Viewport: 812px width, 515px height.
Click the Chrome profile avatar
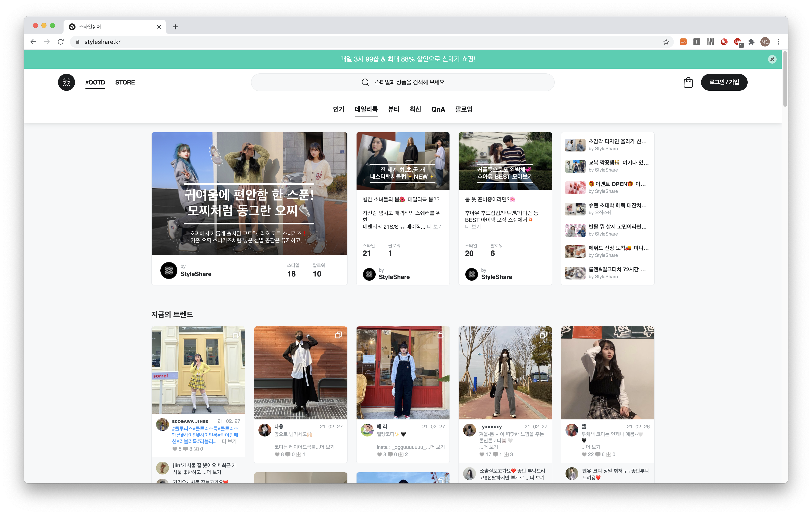click(765, 42)
